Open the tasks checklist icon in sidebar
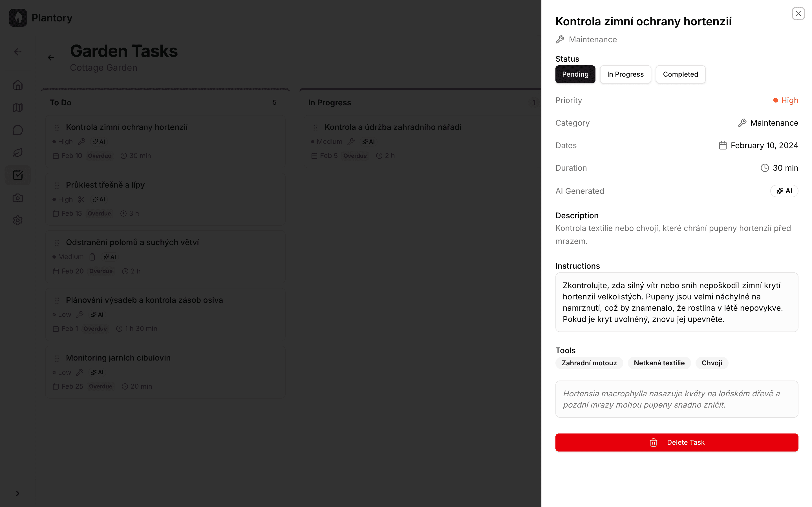812x507 pixels. click(x=17, y=175)
